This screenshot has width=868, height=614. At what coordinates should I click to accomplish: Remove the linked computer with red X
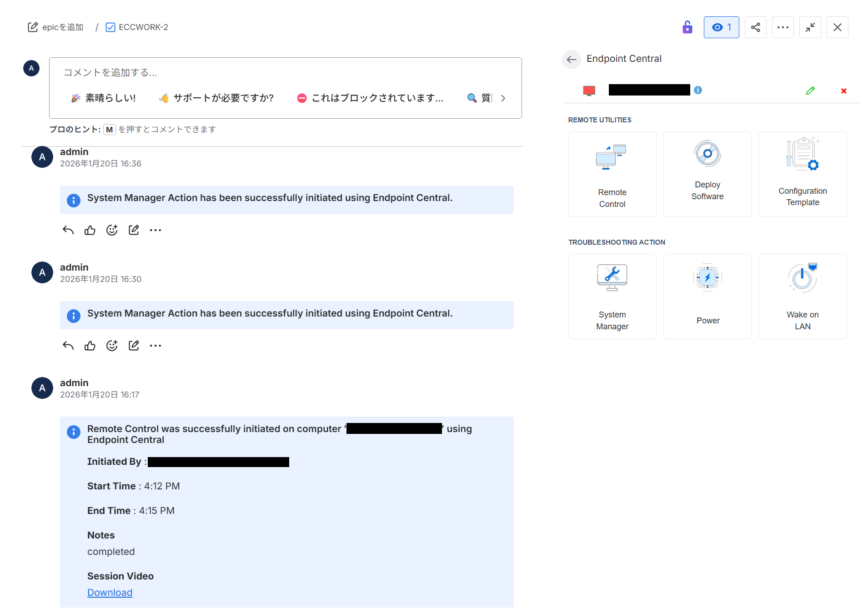click(x=843, y=91)
